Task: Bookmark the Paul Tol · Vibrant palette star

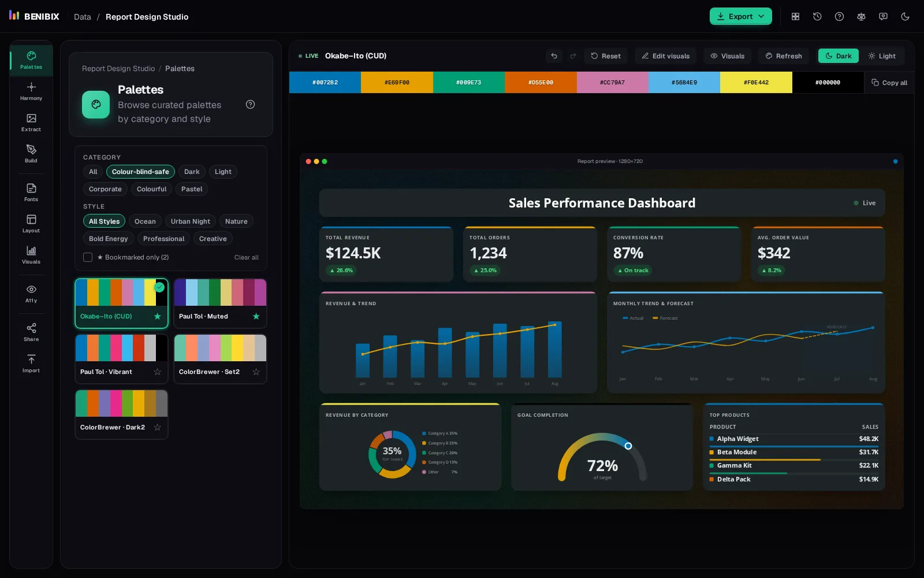Action: coord(157,372)
